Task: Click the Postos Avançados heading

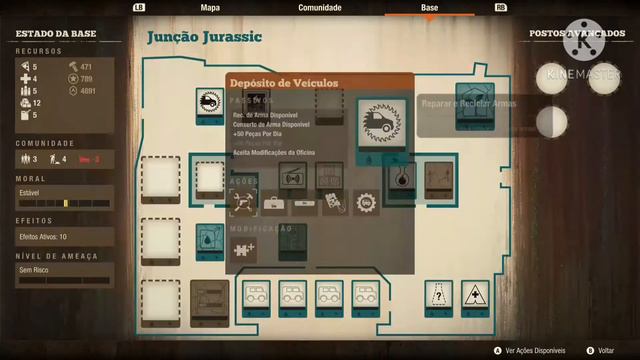Action: 577,33
